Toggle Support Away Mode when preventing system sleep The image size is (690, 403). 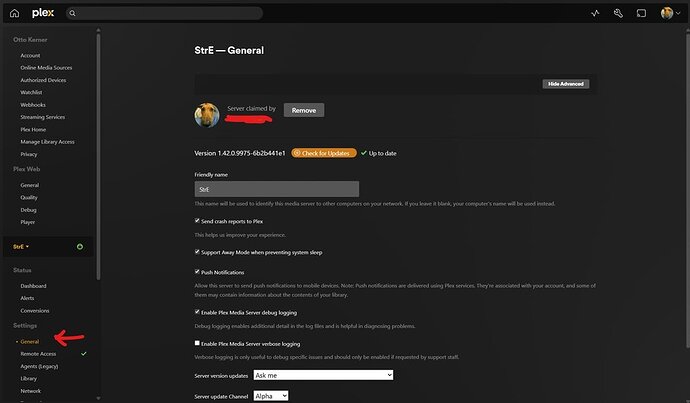(197, 252)
